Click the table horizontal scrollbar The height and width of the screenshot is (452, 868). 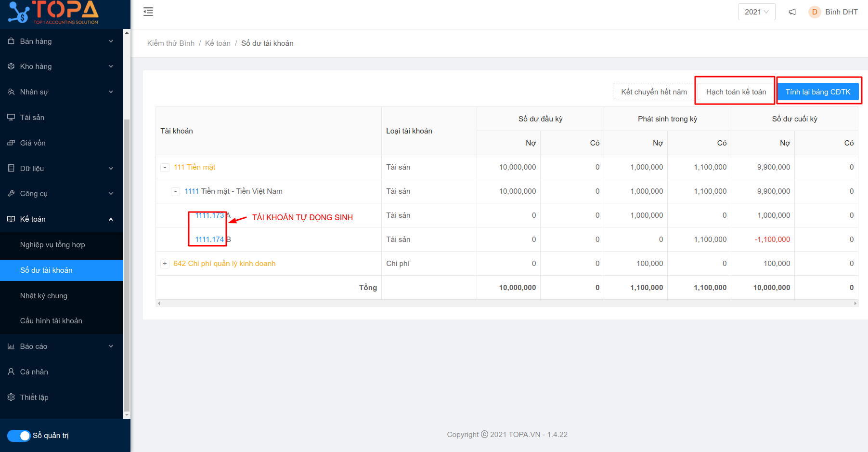(507, 303)
